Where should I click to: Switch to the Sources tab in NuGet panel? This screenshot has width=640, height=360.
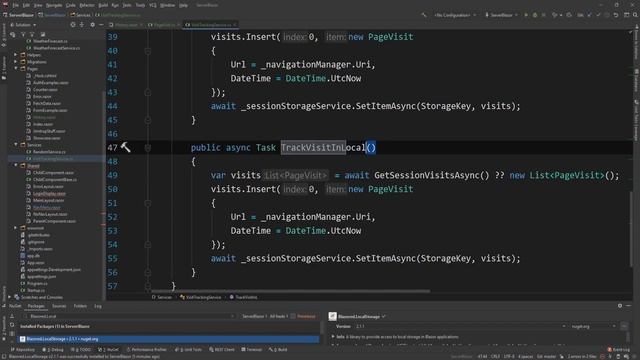pos(59,306)
